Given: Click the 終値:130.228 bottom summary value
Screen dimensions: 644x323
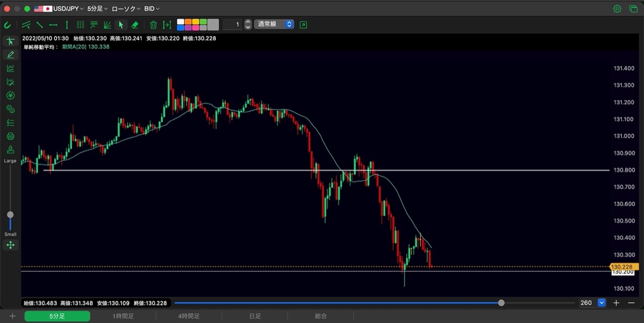Looking at the screenshot, I should [x=150, y=303].
